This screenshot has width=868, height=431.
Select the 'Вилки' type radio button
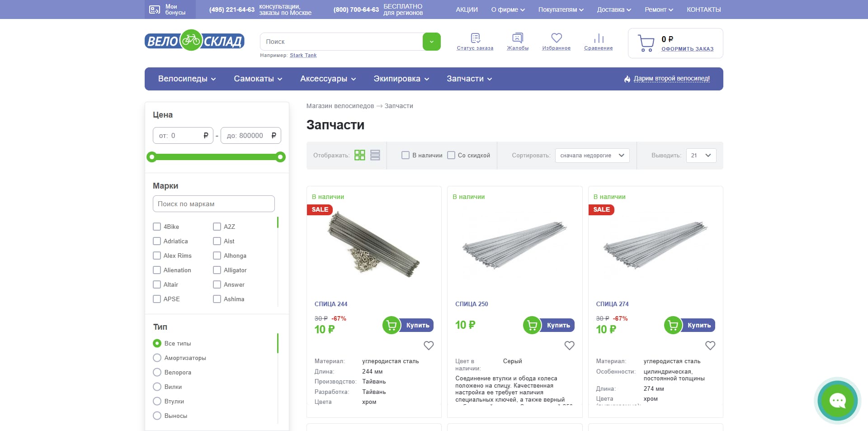point(157,387)
